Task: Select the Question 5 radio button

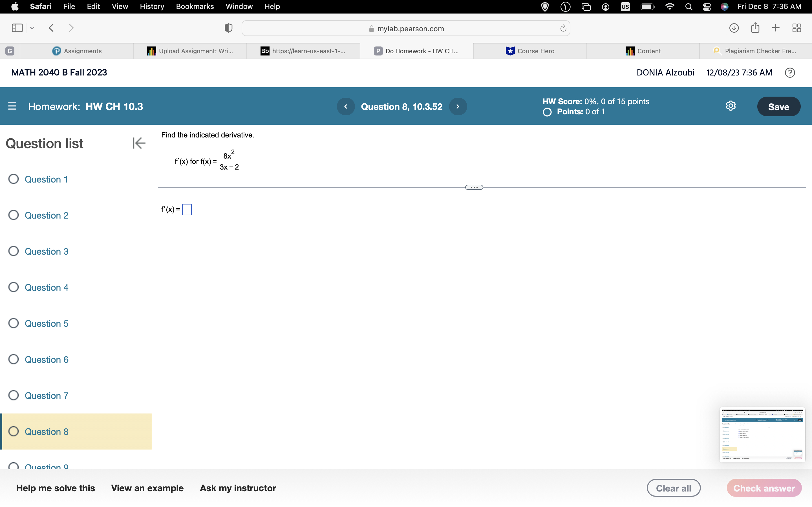Action: pyautogui.click(x=14, y=323)
